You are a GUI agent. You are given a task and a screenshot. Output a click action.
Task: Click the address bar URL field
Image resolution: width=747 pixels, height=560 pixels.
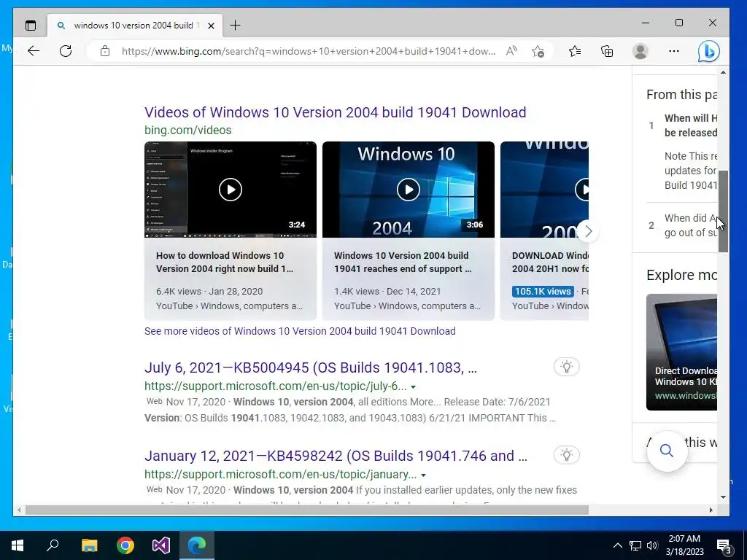[309, 51]
